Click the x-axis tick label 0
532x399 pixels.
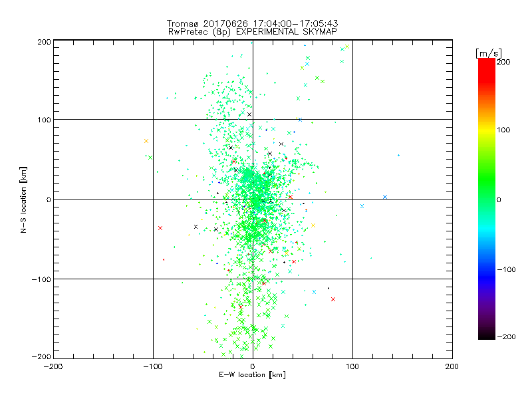coord(253,366)
